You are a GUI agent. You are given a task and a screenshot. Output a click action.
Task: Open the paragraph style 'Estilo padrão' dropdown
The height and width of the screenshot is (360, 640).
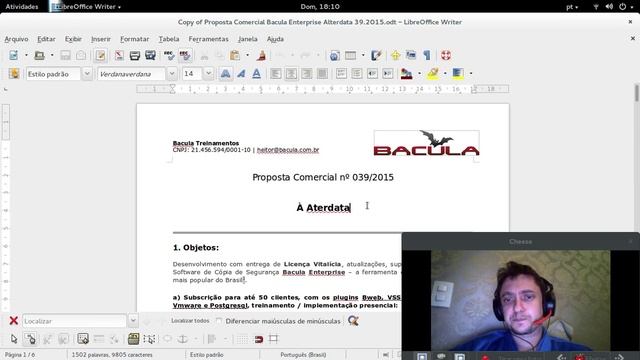(x=87, y=74)
